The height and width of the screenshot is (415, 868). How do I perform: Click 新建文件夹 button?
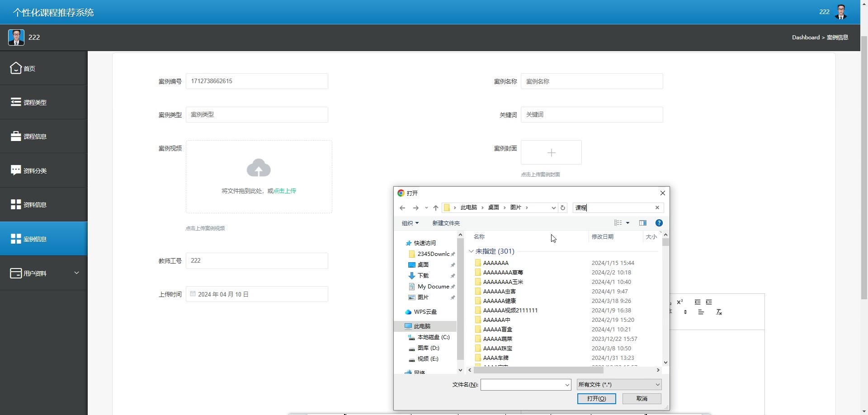(446, 223)
